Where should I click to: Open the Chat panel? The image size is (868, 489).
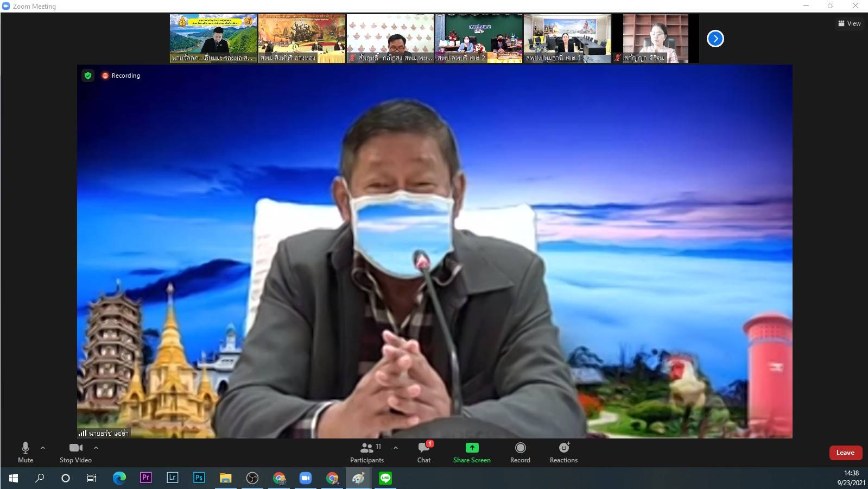click(x=423, y=452)
